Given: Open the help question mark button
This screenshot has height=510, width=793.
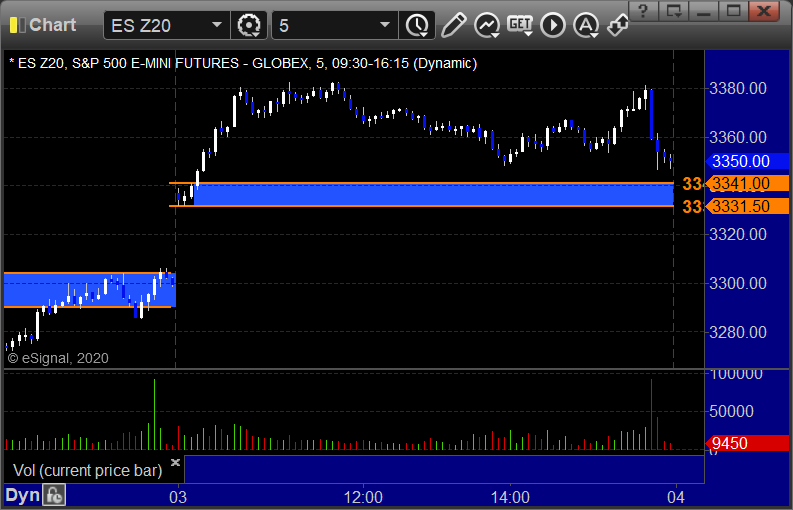Looking at the screenshot, I should (643, 11).
